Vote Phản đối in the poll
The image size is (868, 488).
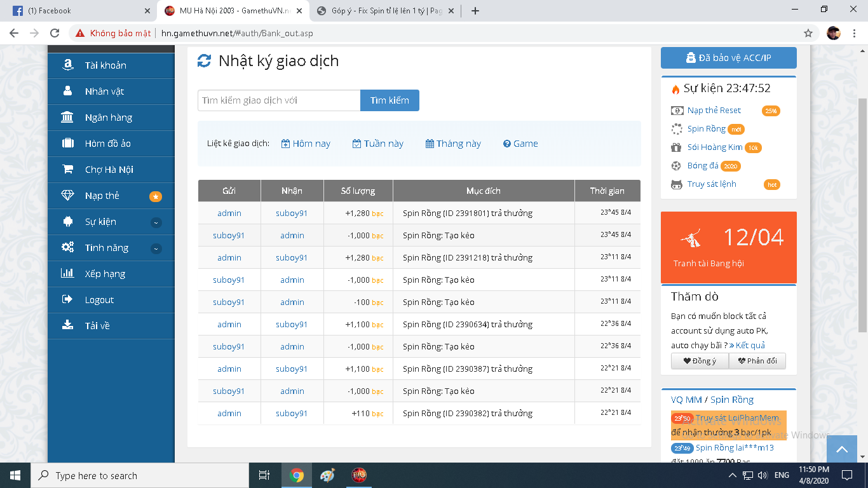tap(757, 361)
